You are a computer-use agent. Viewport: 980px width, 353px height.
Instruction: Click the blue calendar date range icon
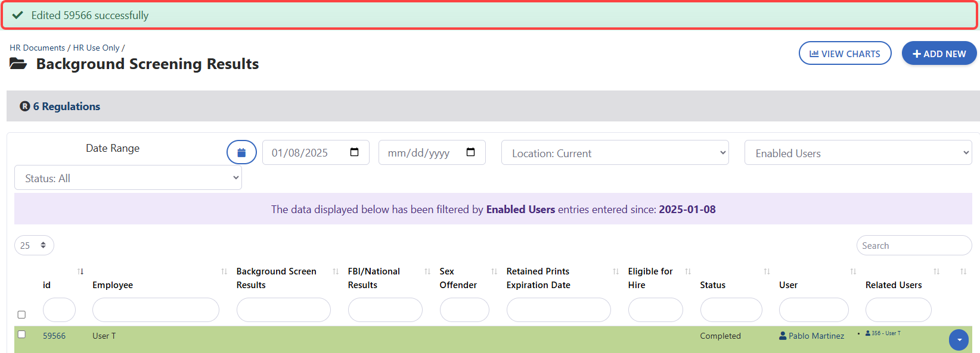click(241, 152)
